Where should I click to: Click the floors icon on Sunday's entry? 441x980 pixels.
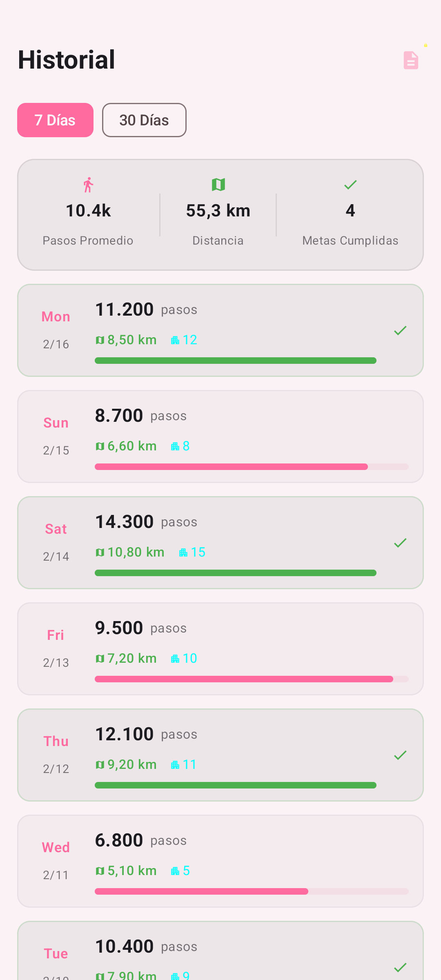pyautogui.click(x=175, y=446)
